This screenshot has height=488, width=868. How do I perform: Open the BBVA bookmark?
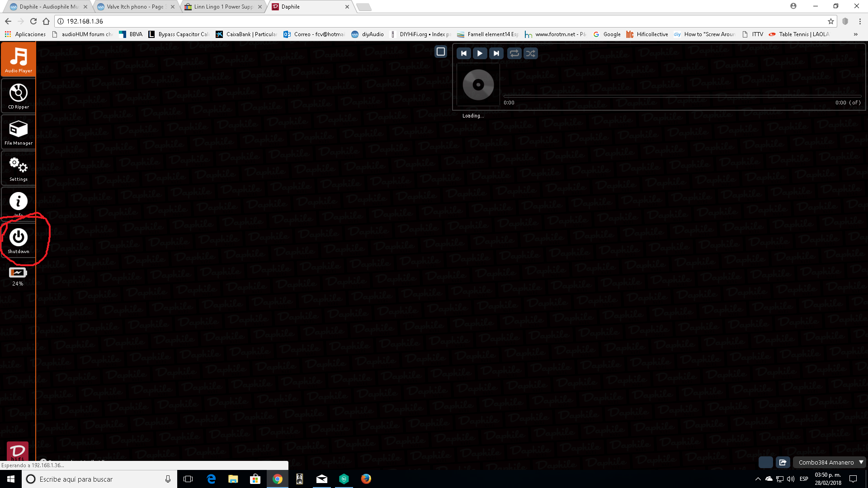point(131,34)
